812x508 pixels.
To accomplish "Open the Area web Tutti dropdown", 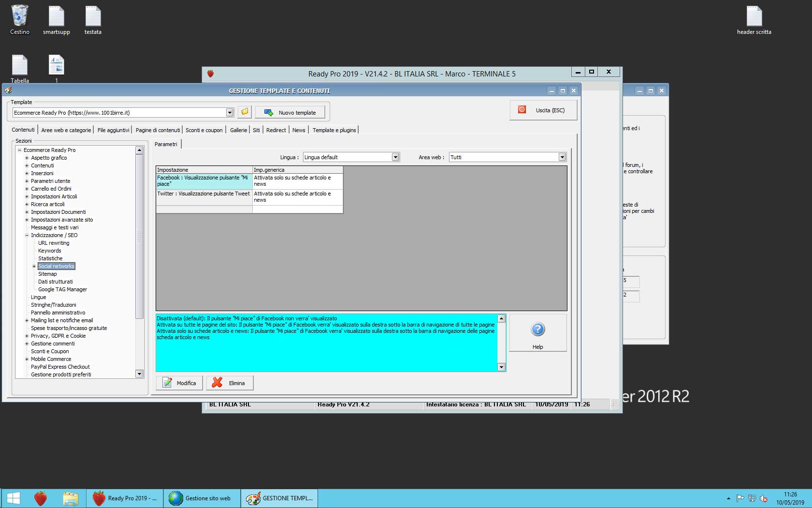I will (x=562, y=157).
